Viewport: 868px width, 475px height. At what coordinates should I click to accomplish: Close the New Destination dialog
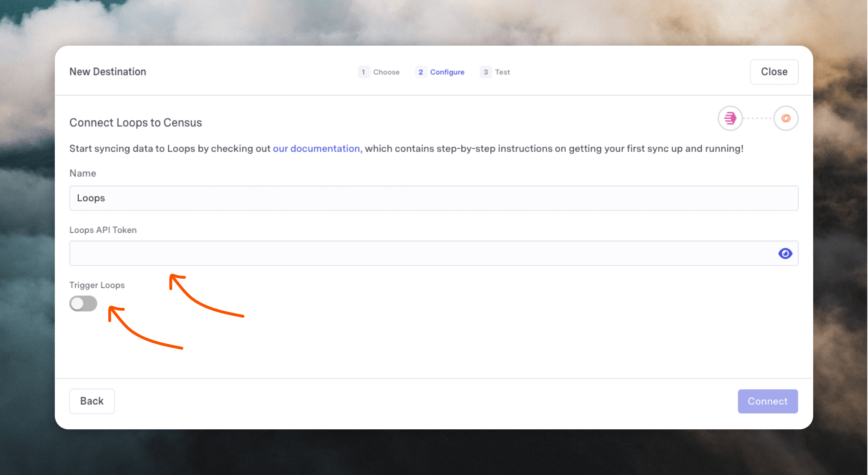pos(774,72)
